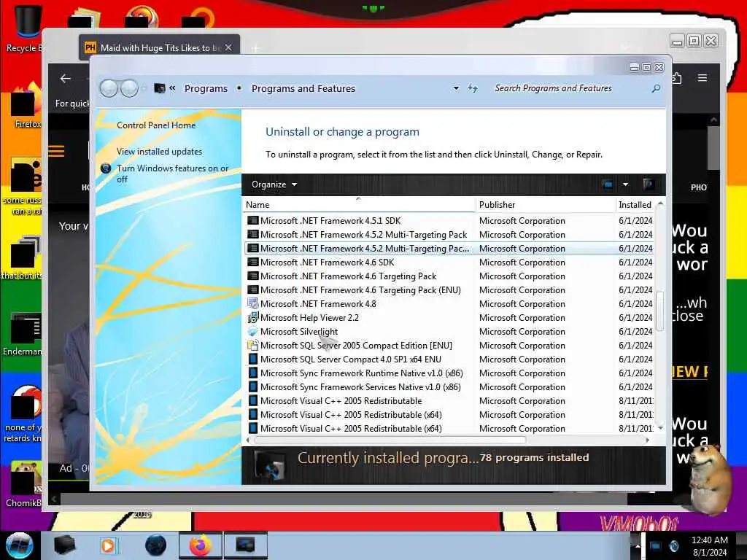The image size is (747, 560).
Task: Select Microsoft Sync Framework Runtime Native v1.0 (x86)
Action: tap(449, 373)
